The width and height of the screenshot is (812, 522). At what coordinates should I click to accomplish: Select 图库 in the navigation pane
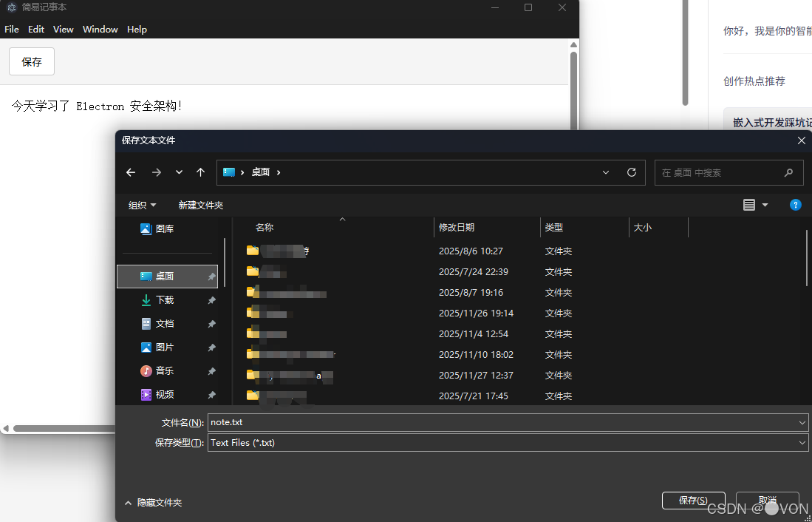point(157,228)
